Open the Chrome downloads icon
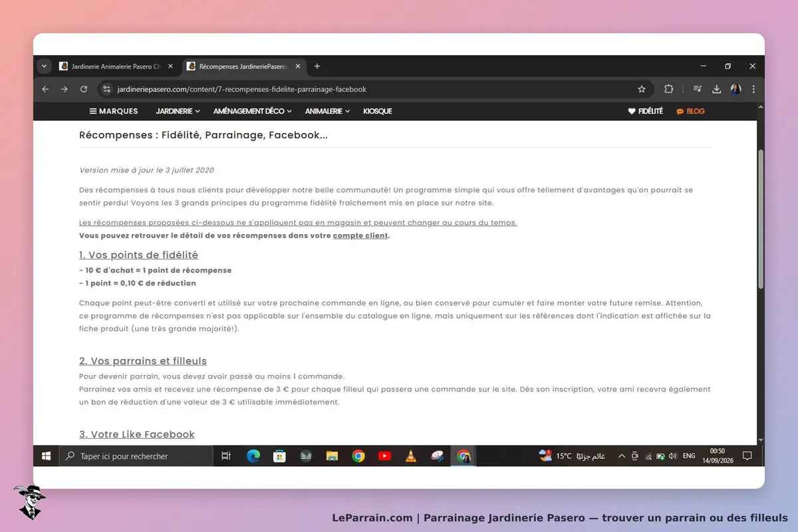 717,89
